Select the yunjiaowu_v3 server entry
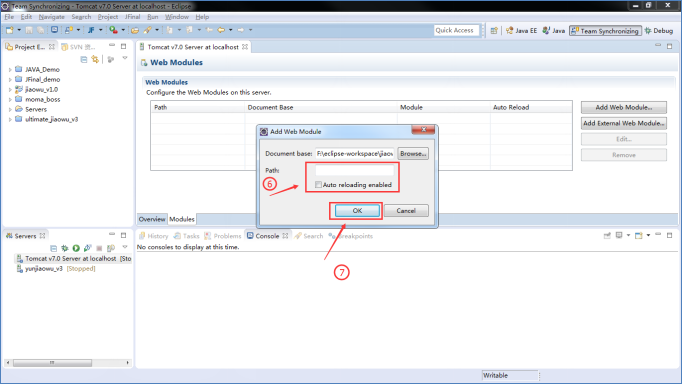Screen dimensions: 683x385 pos(55,269)
